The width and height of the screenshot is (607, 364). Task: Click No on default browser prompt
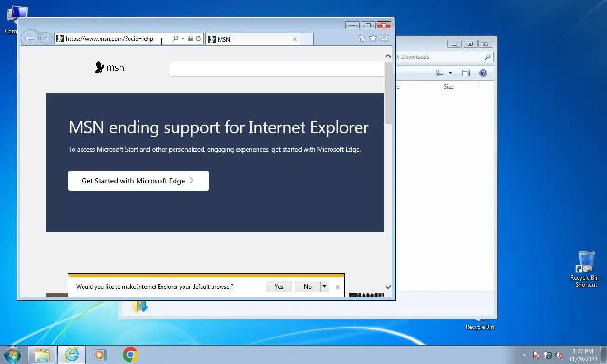tap(308, 286)
